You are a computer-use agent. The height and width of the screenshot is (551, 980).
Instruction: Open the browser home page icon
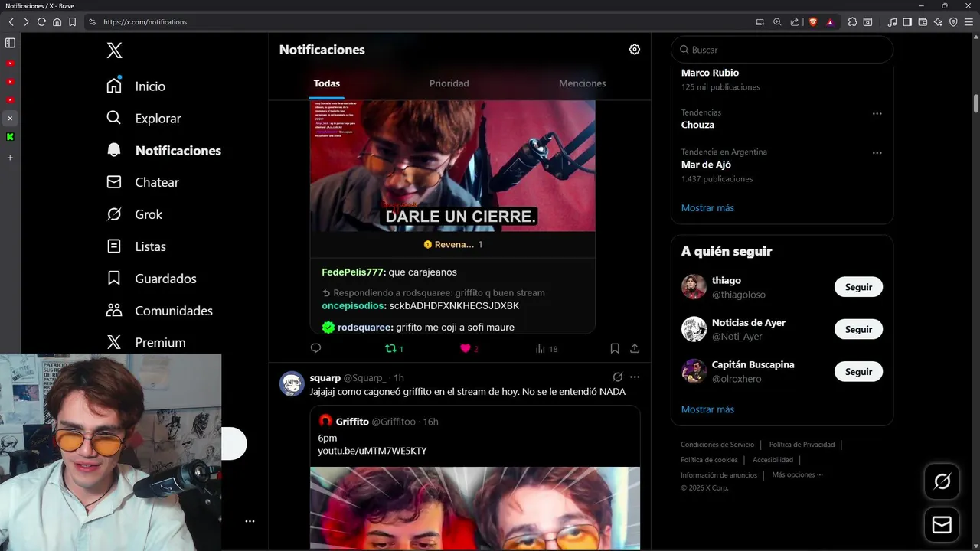(57, 22)
